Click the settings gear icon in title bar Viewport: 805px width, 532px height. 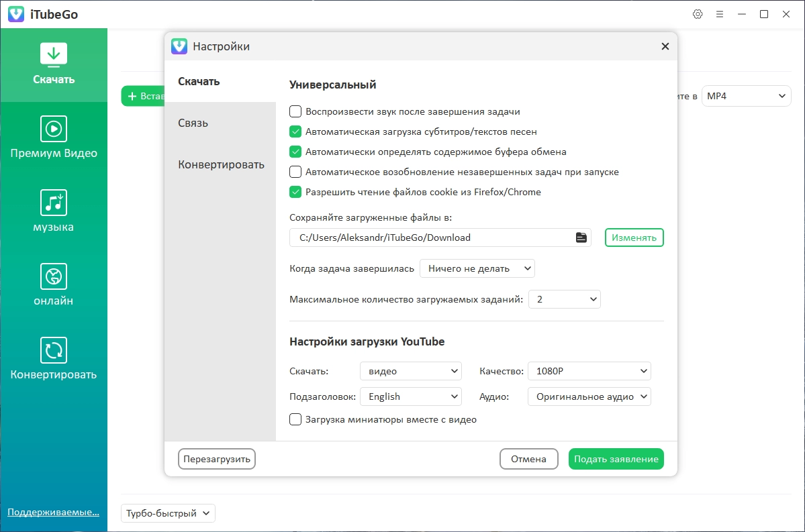[697, 14]
